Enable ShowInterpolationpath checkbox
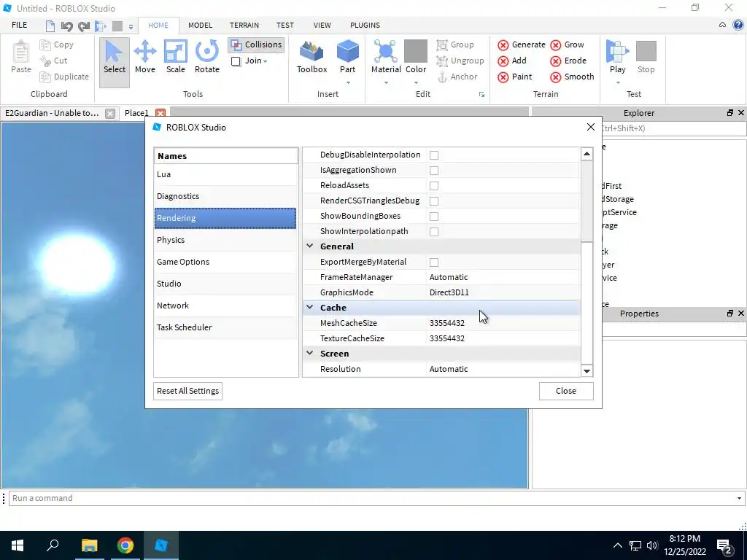The height and width of the screenshot is (560, 747). pyautogui.click(x=433, y=231)
